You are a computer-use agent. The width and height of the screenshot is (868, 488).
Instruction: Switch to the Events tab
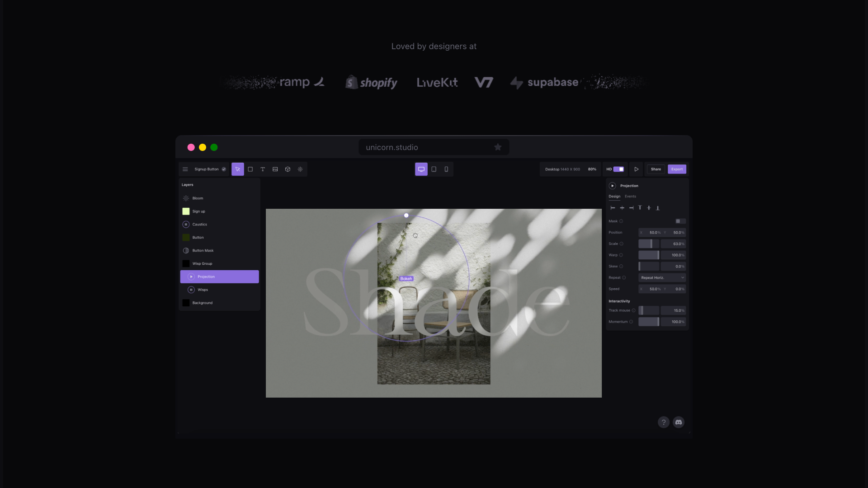(630, 196)
